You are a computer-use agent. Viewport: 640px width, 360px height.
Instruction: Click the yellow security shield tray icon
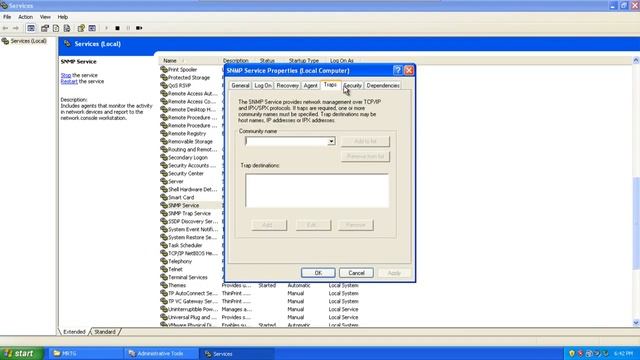point(572,353)
